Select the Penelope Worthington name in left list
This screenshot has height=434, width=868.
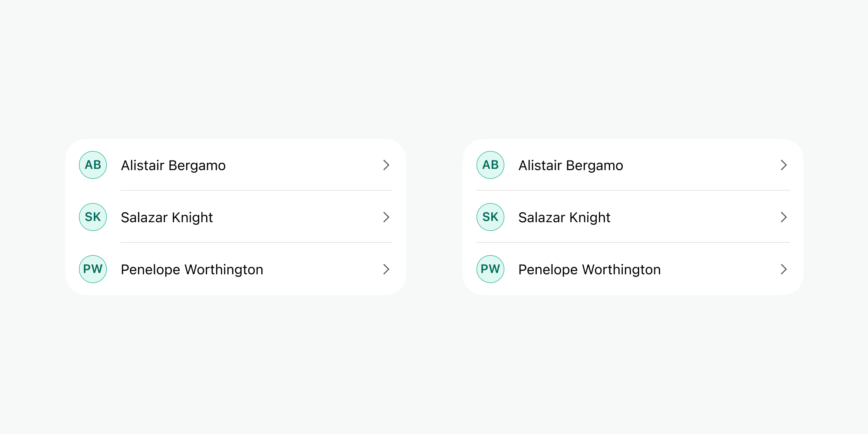pos(192,270)
